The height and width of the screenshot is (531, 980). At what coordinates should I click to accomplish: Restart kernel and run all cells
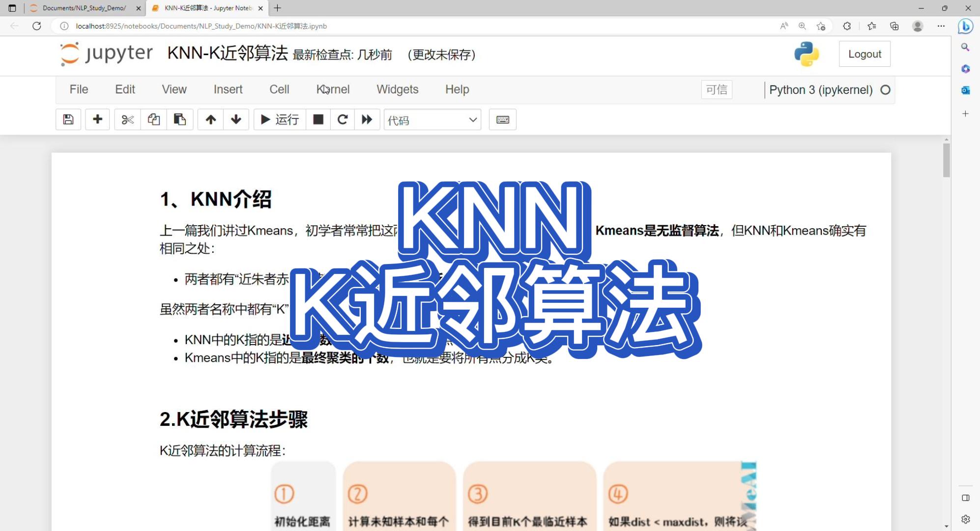click(x=367, y=119)
